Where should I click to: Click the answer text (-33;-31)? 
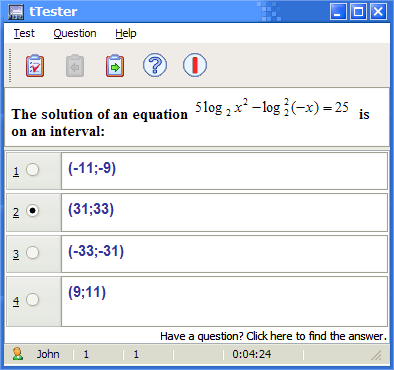point(96,251)
